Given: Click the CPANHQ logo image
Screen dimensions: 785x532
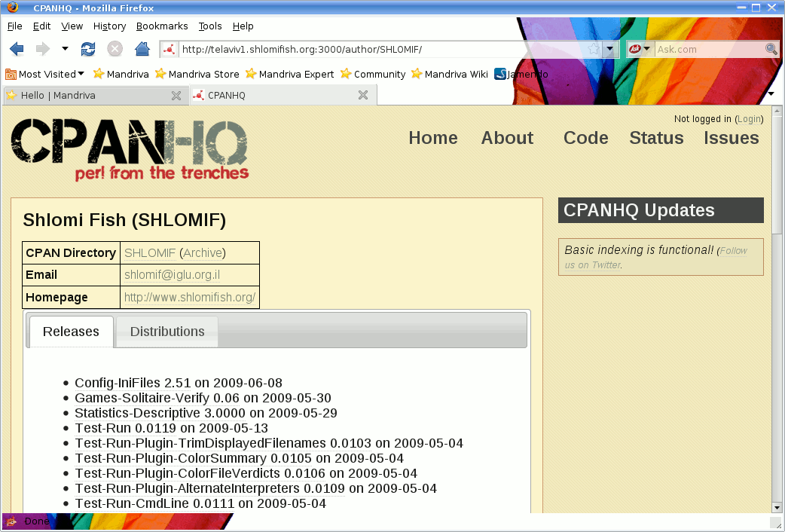Looking at the screenshot, I should (130, 148).
